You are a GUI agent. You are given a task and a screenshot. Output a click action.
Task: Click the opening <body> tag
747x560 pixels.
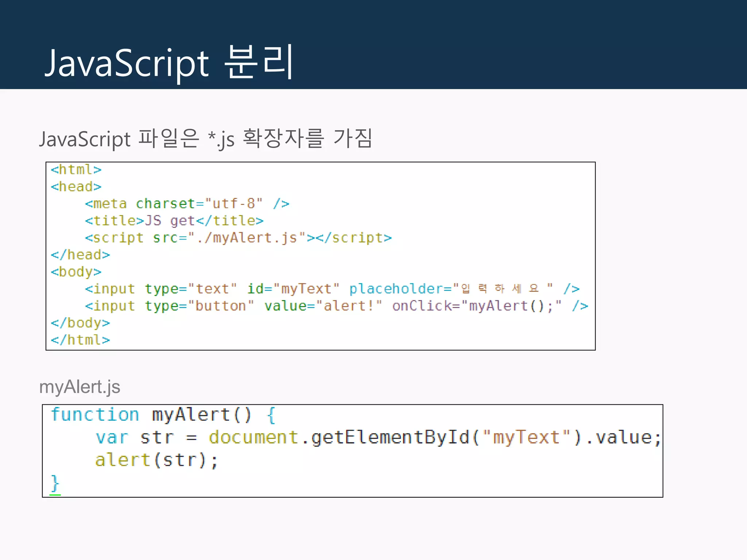pyautogui.click(x=76, y=272)
